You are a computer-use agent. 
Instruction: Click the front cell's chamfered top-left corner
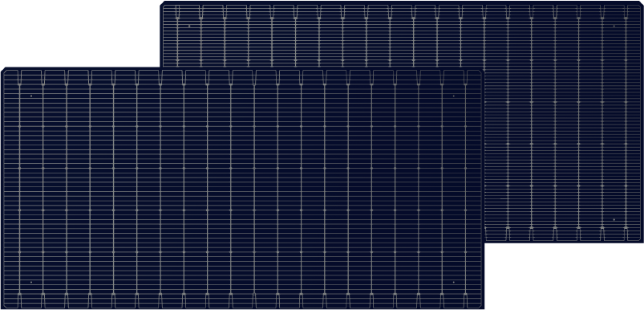point(3,70)
